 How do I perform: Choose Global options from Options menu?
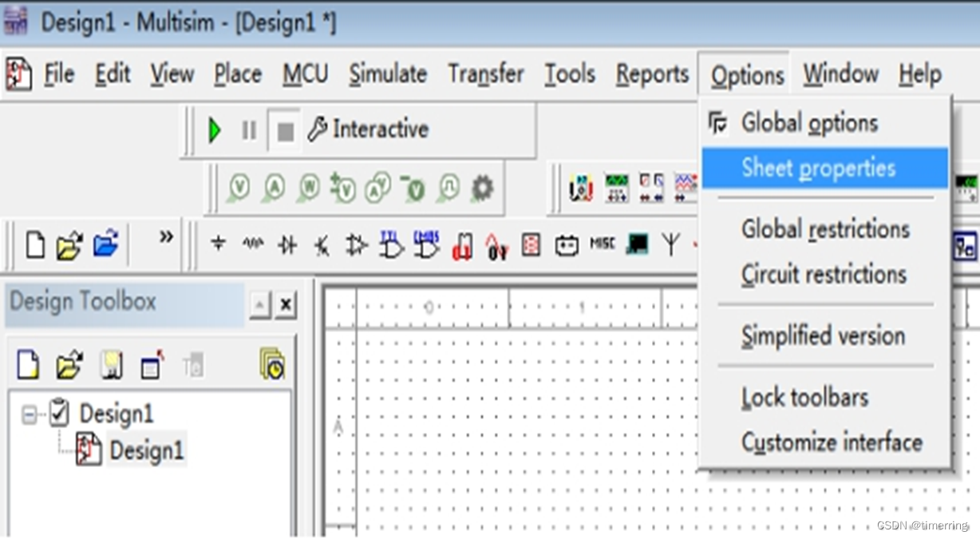coord(825,123)
